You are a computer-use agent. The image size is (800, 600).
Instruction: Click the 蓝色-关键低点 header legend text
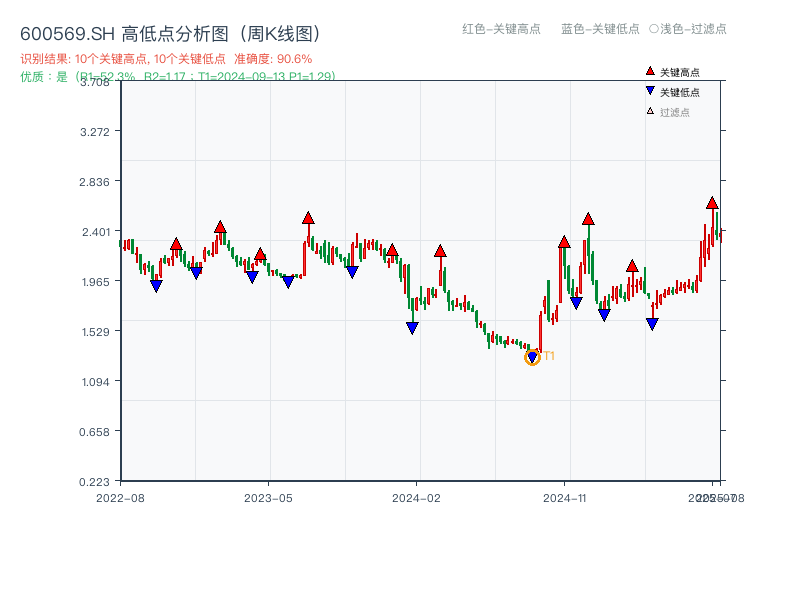click(x=600, y=29)
